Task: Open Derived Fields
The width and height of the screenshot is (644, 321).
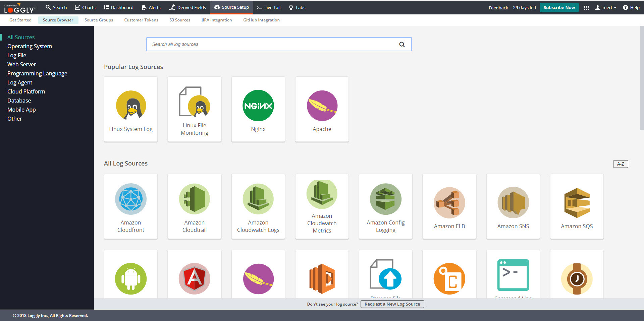Action: click(x=187, y=7)
